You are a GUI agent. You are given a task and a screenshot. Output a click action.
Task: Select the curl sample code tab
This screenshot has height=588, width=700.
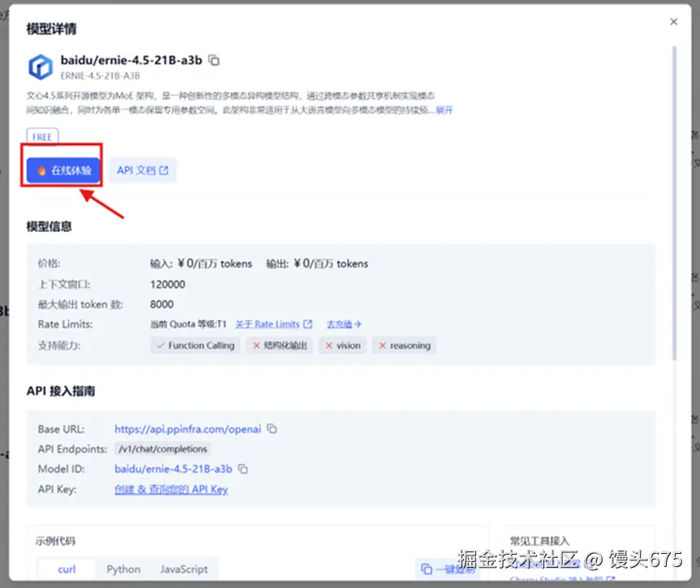[x=67, y=569]
